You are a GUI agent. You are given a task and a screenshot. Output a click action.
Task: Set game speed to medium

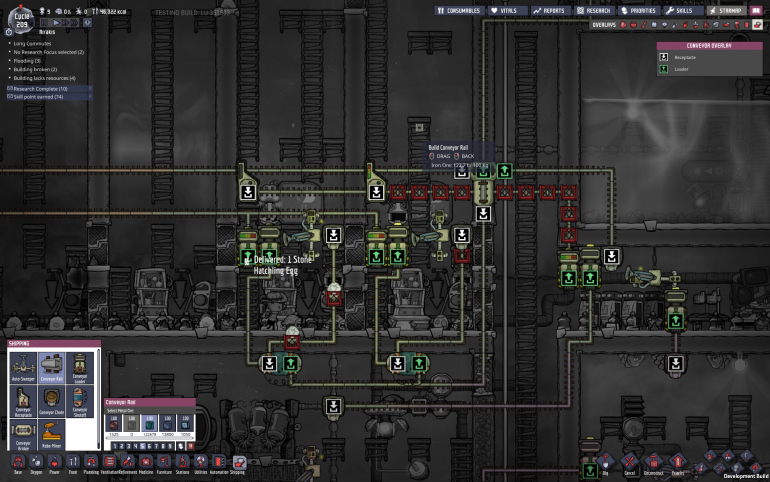pyautogui.click(x=65, y=22)
